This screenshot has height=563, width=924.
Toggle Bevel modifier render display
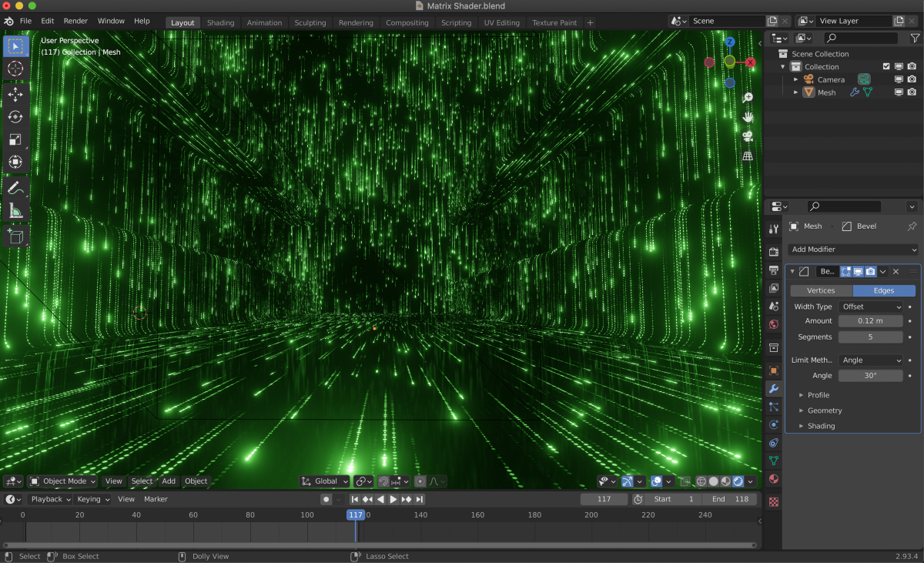coord(870,271)
